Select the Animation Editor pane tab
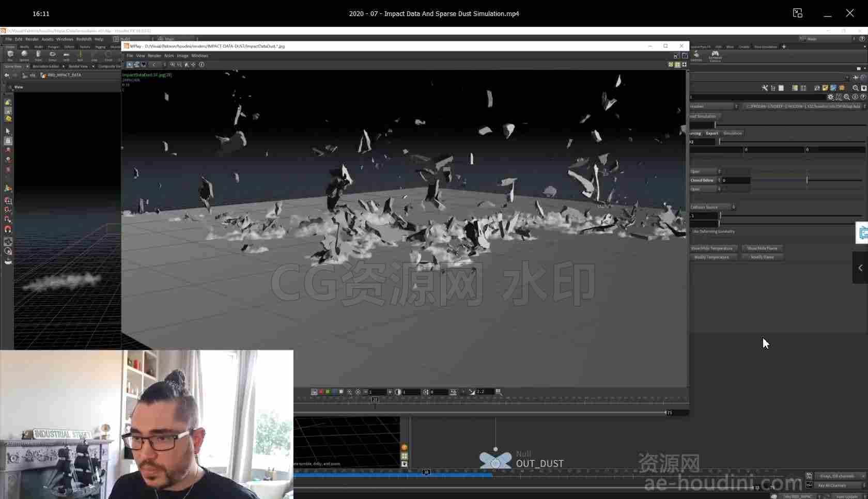 pyautogui.click(x=46, y=67)
